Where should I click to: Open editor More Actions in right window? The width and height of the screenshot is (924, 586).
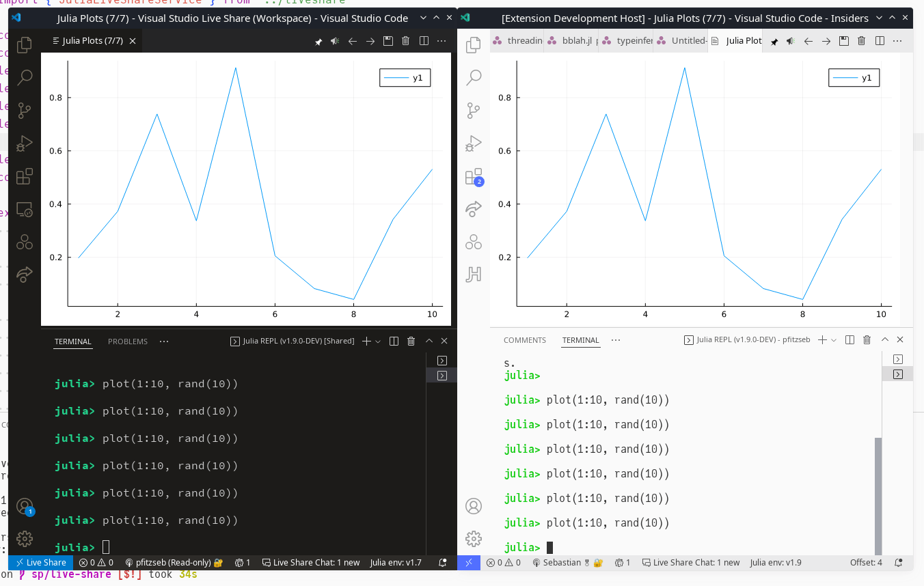pyautogui.click(x=897, y=42)
